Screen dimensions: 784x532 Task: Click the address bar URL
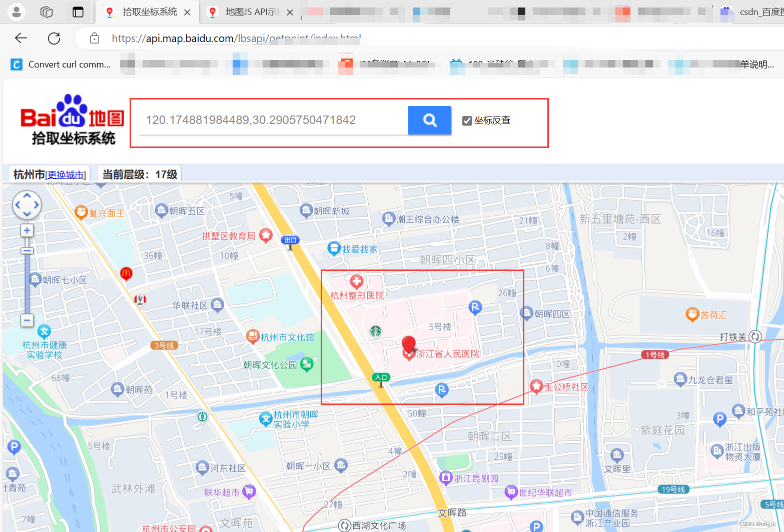click(236, 38)
